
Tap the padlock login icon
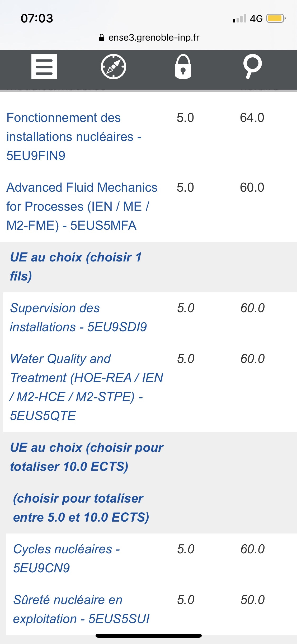pyautogui.click(x=183, y=67)
